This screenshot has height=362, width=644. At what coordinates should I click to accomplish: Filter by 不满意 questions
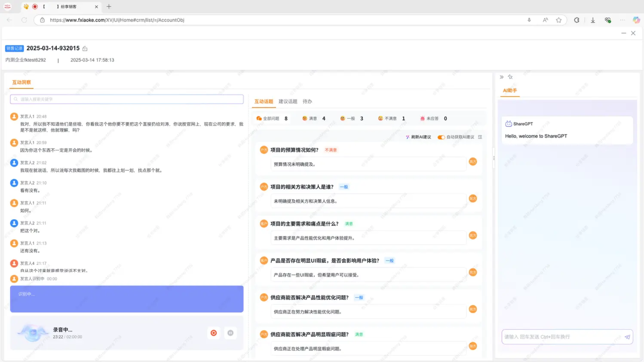click(x=391, y=119)
